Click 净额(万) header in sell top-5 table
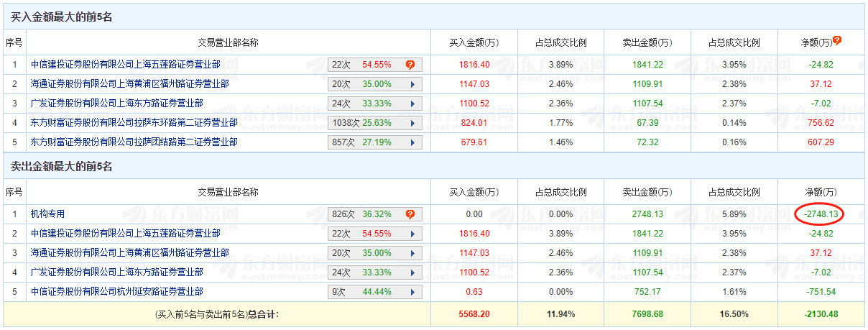This screenshot has height=330, width=868. pos(821,193)
